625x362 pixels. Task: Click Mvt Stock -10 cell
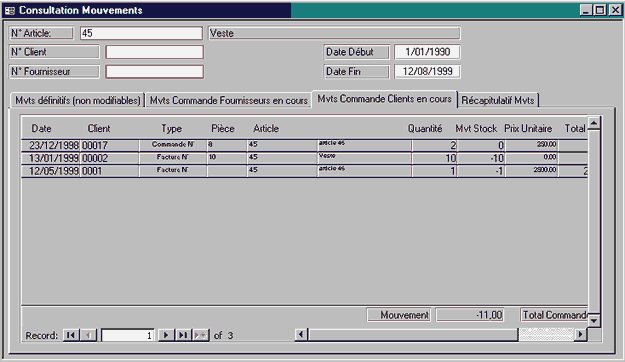click(x=481, y=158)
